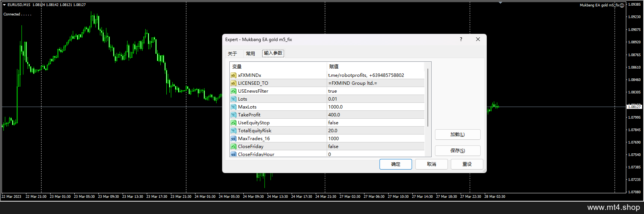Select the USEnewsFilter variable name
Image resolution: width=644 pixels, height=214 pixels.
coord(253,91)
